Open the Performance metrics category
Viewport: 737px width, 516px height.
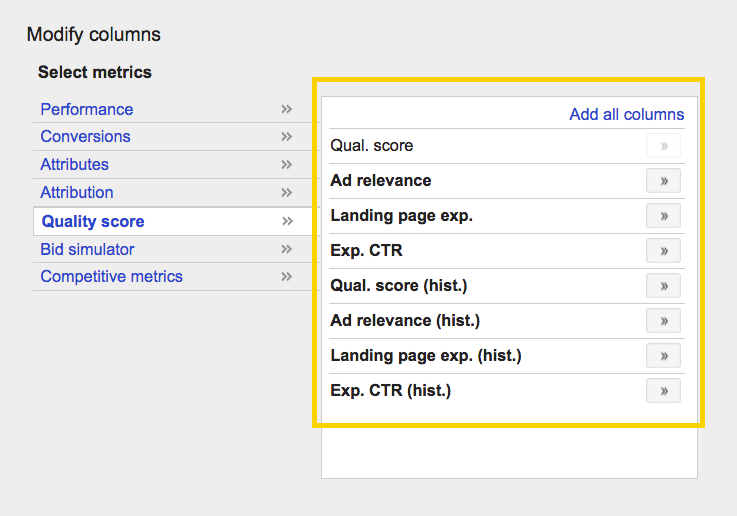(x=87, y=109)
